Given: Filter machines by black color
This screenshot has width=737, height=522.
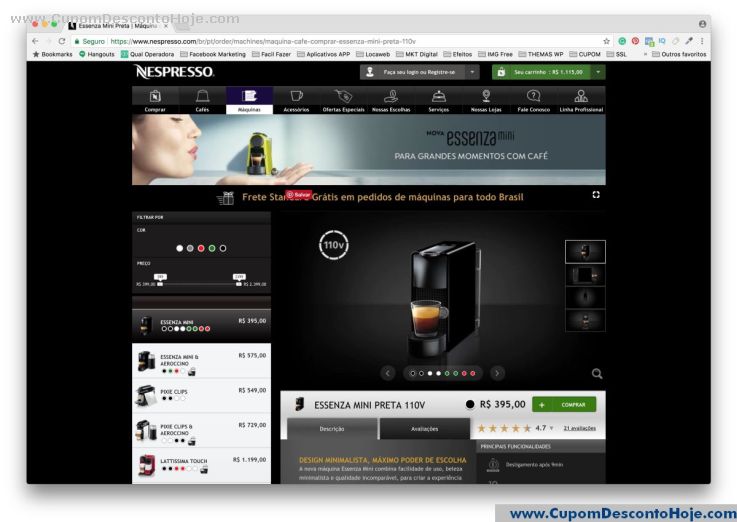Looking at the screenshot, I should coord(223,248).
